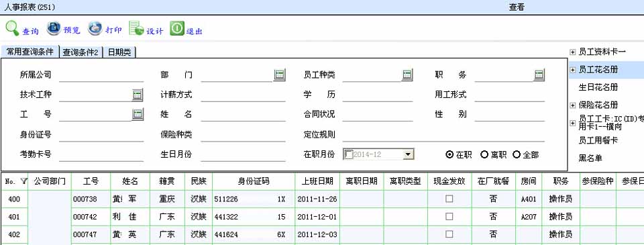Open the 技术工种 picker icon

[x=138, y=95]
